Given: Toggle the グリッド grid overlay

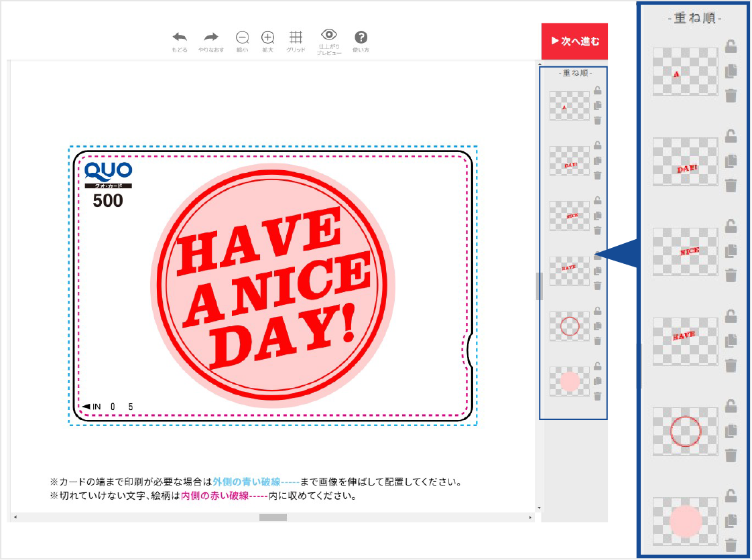Looking at the screenshot, I should pyautogui.click(x=296, y=38).
